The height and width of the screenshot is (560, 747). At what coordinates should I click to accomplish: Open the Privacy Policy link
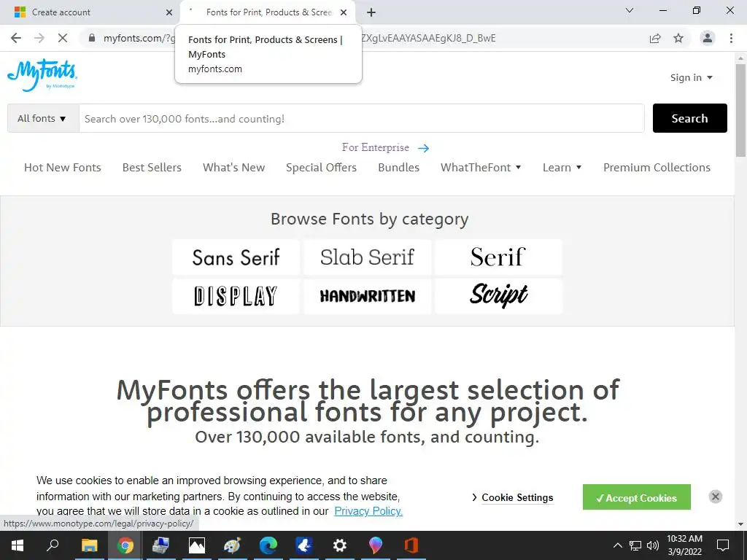click(368, 511)
